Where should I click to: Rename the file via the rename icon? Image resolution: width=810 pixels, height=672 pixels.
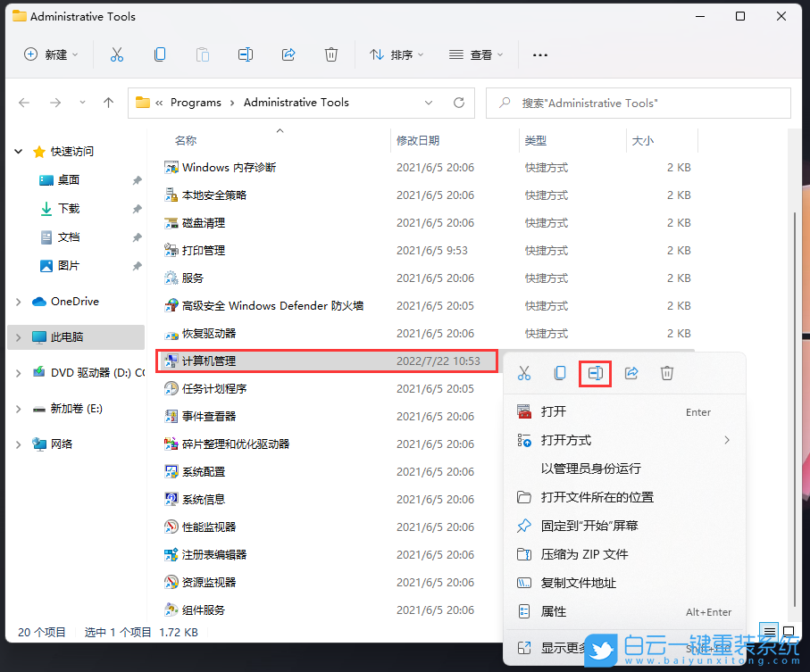pyautogui.click(x=246, y=54)
